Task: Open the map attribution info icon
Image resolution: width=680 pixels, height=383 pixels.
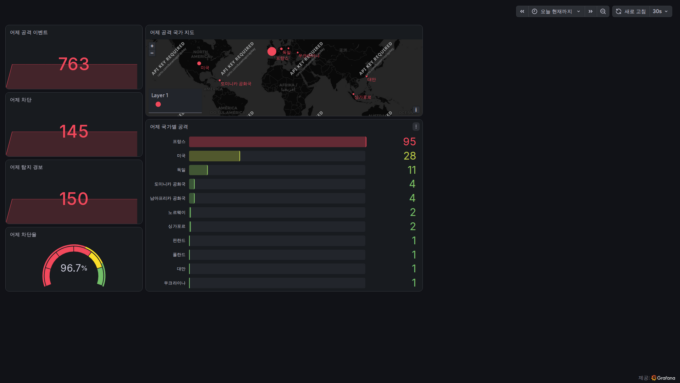Action: pos(415,110)
